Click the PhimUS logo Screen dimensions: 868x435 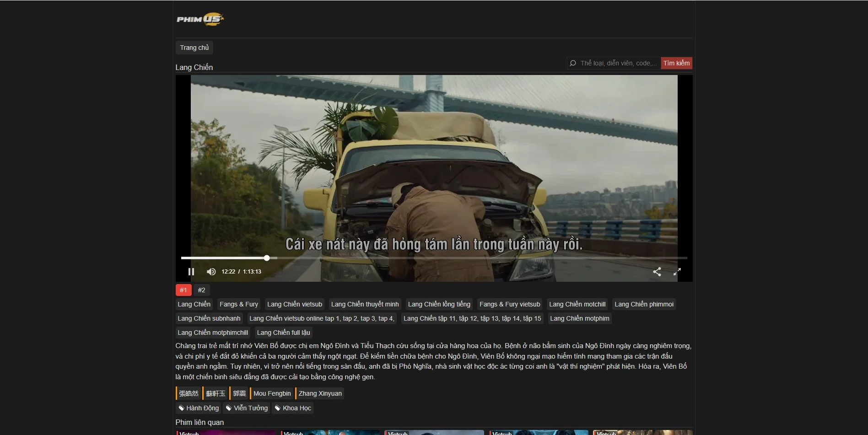tap(199, 19)
